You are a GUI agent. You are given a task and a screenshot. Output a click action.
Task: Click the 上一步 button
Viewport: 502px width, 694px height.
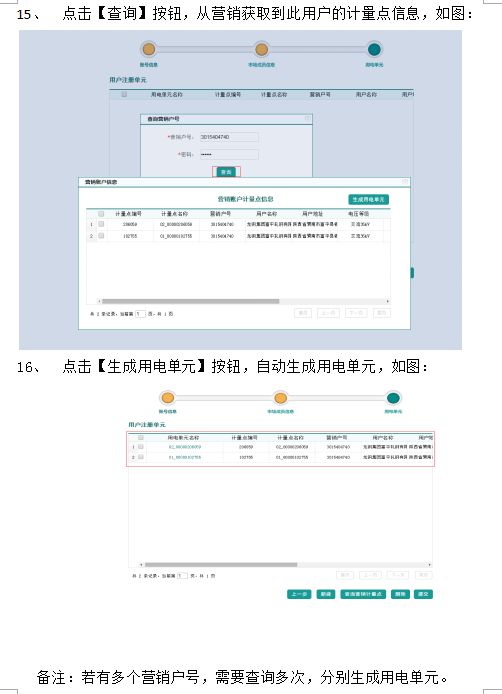tap(299, 594)
